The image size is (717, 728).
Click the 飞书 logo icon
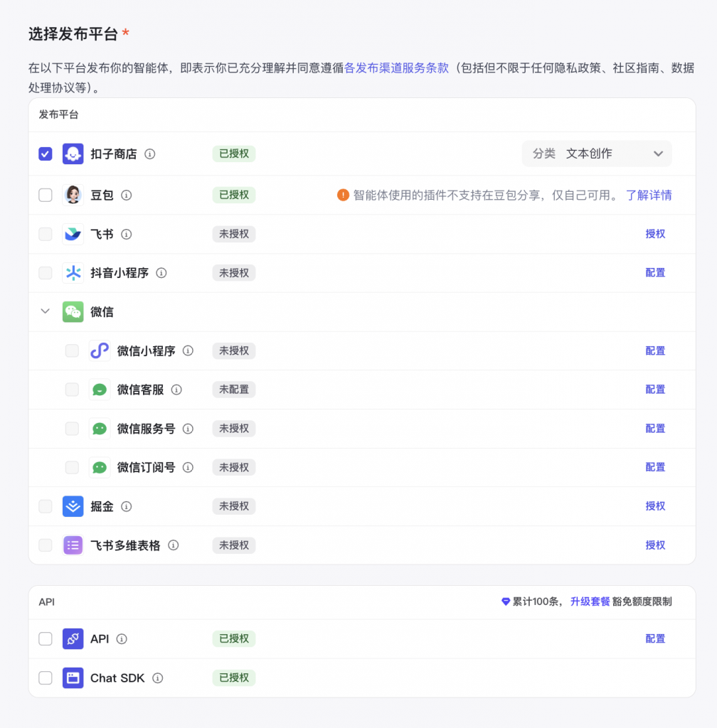pyautogui.click(x=73, y=234)
